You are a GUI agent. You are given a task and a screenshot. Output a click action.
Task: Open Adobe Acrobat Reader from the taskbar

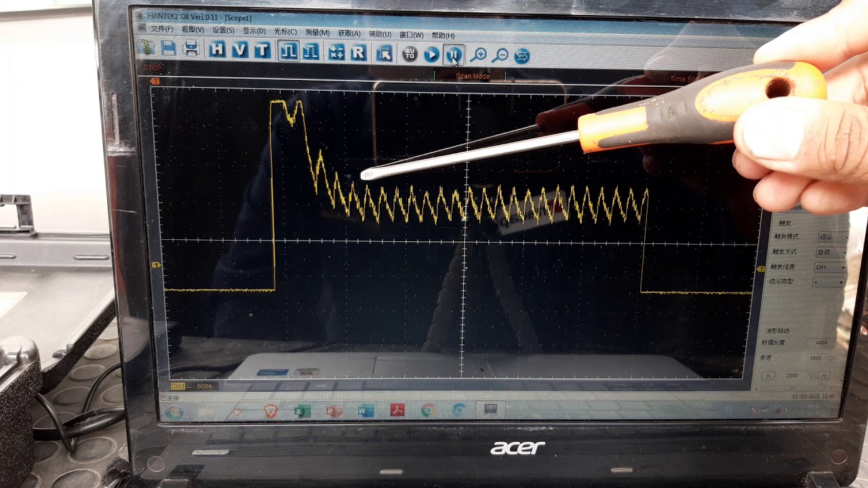(397, 411)
